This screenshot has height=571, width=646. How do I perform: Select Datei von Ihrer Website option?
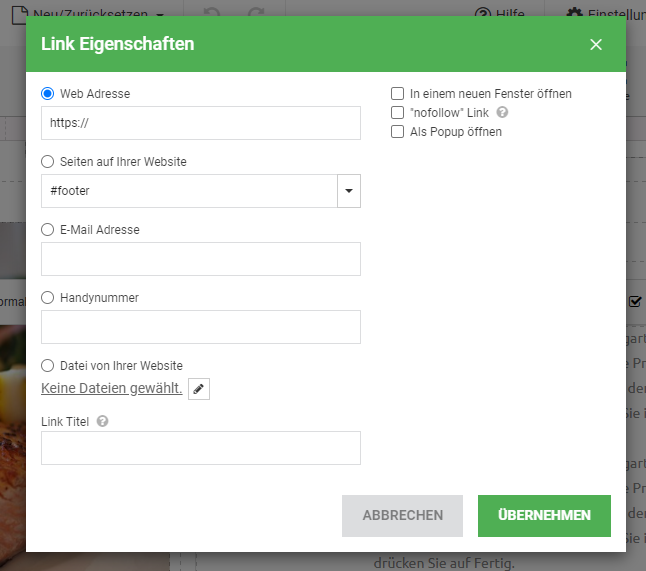click(x=47, y=366)
